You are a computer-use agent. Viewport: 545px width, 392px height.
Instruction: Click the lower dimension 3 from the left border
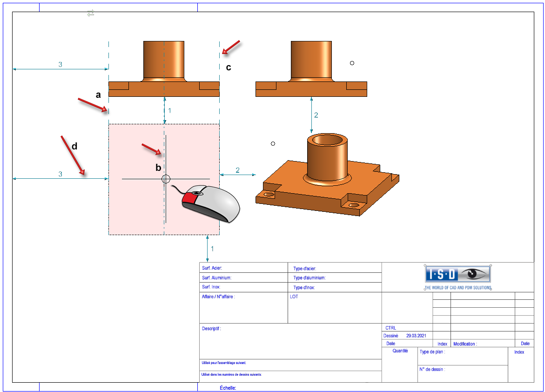click(x=61, y=174)
